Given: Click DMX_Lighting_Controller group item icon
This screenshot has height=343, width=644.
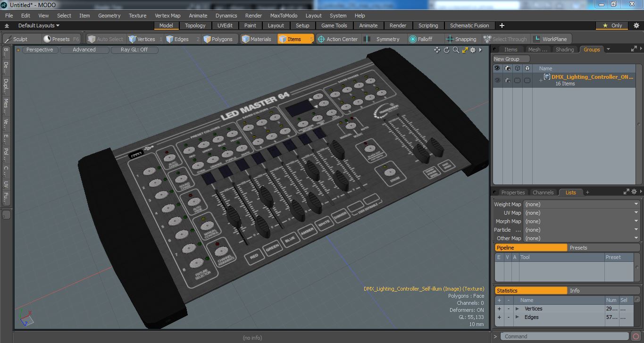Looking at the screenshot, I should click(x=547, y=76).
